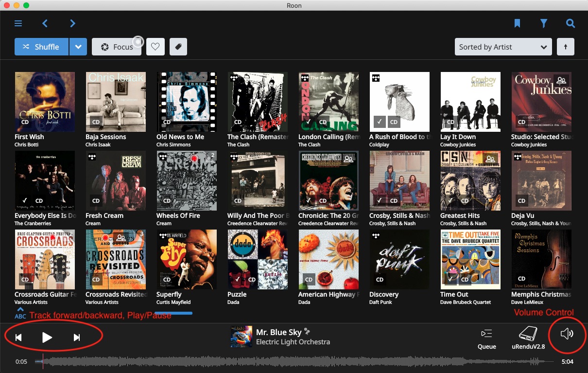The image size is (588, 373).
Task: Select the uRenduV2.8 audio zone
Action: (x=528, y=338)
